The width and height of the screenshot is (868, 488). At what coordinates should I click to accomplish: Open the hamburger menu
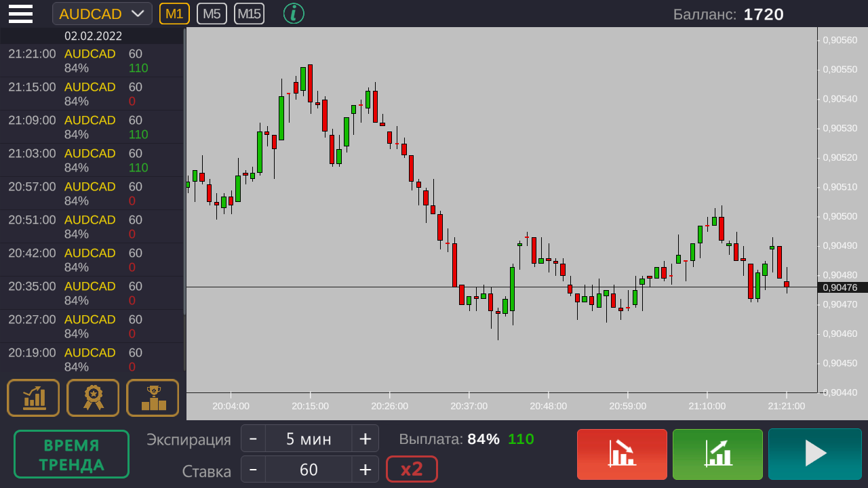point(20,14)
